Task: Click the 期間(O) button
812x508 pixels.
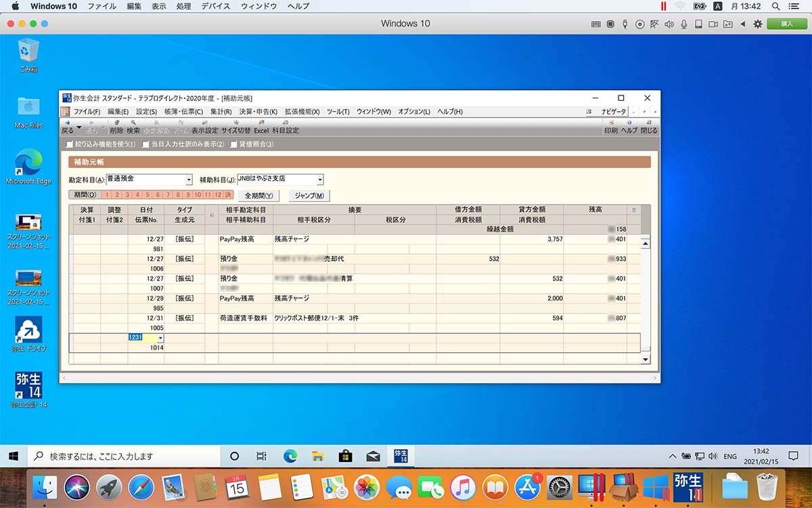Action: [84, 195]
